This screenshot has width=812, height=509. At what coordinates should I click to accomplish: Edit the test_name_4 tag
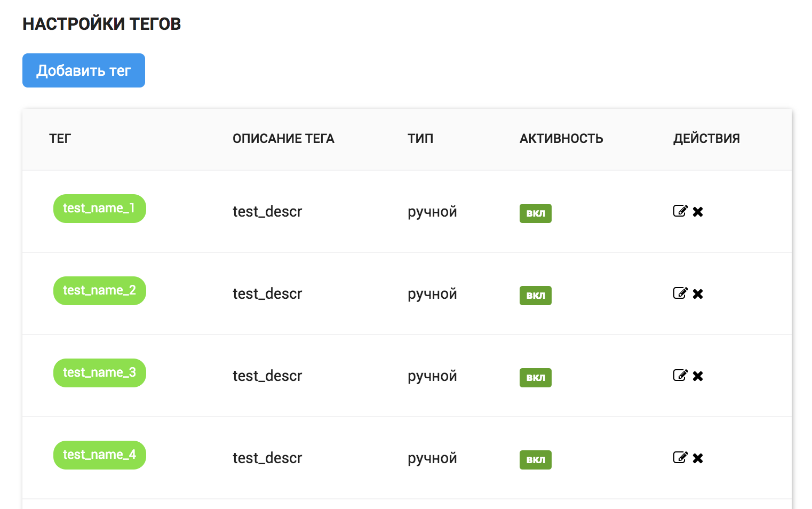pos(680,457)
